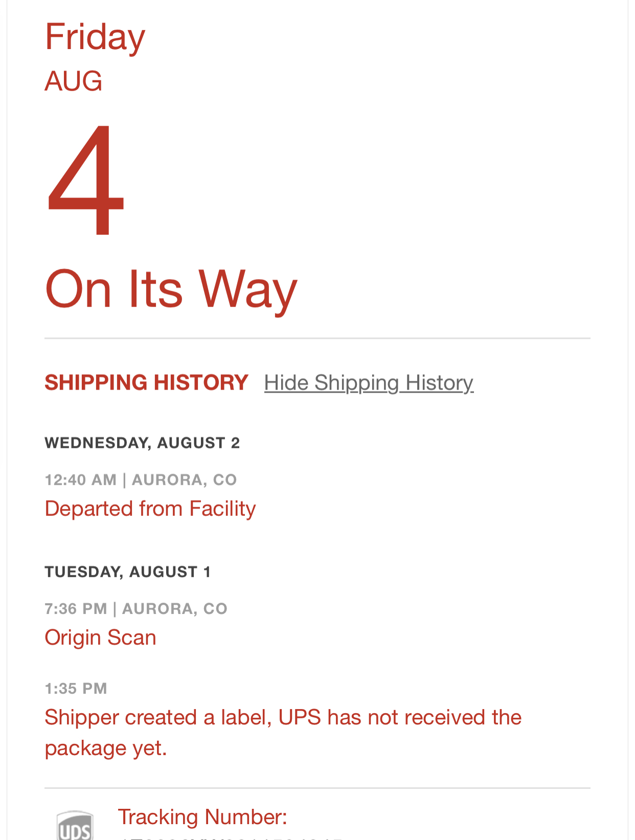Tap the 12:40 AM Aurora, CO timestamp
Screen dimensions: 635x840
point(141,480)
